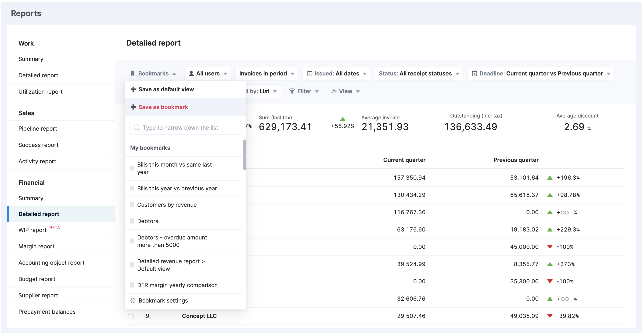Screen dimensions: 644x335
Task: Click bookmark flag for Bills this year vs previous year
Action: click(x=132, y=188)
